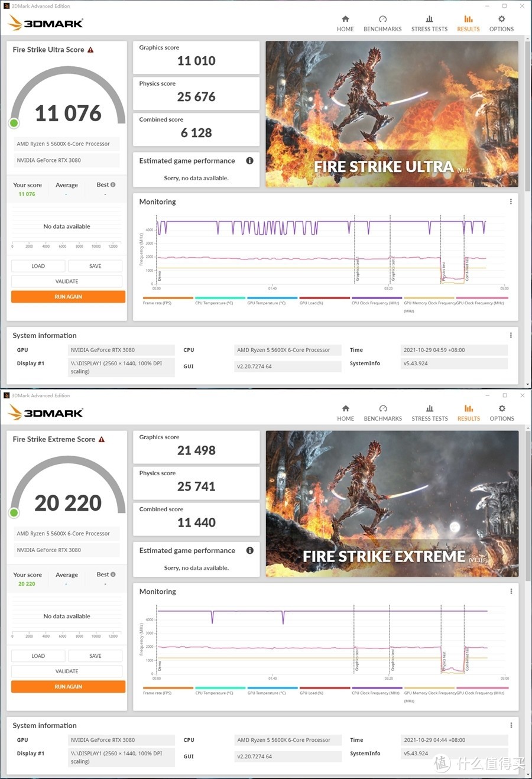This screenshot has height=779, width=532.
Task: Click Graphics score 21 498 value
Action: click(x=196, y=450)
